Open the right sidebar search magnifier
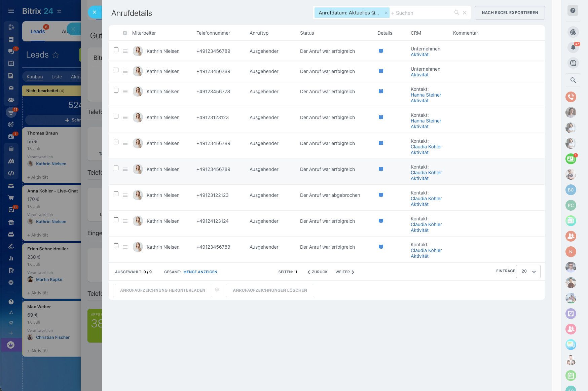The height and width of the screenshot is (391, 588). pos(573,80)
